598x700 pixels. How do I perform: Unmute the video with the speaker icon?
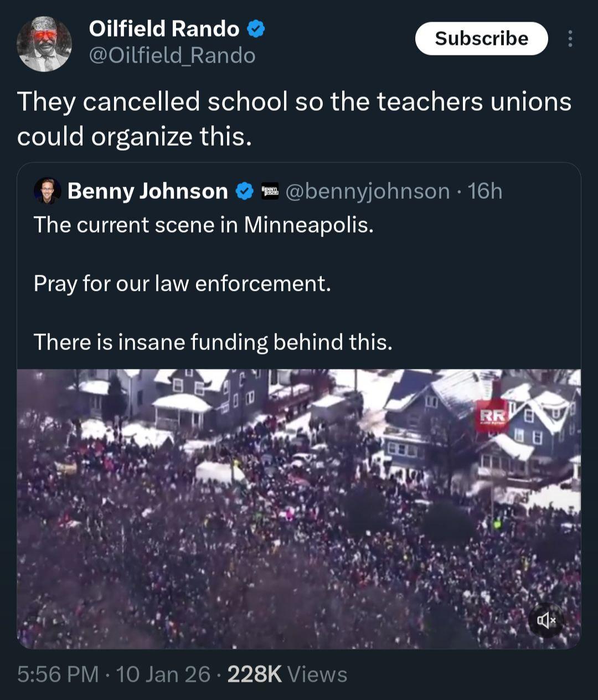[545, 620]
